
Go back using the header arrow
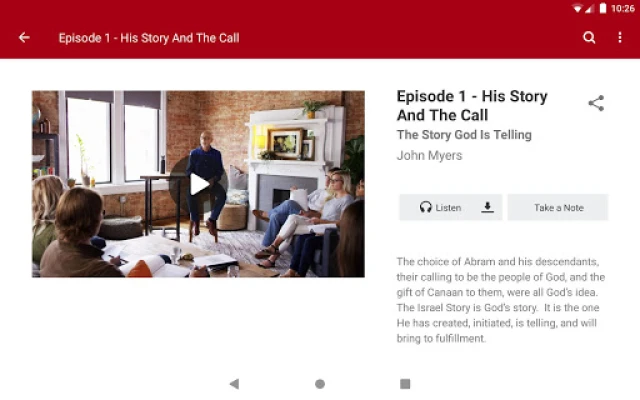[x=24, y=38]
